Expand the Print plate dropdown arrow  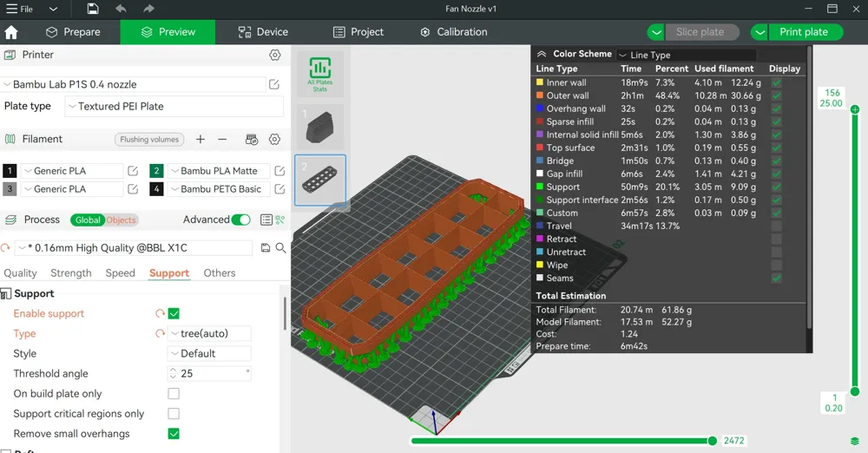759,32
